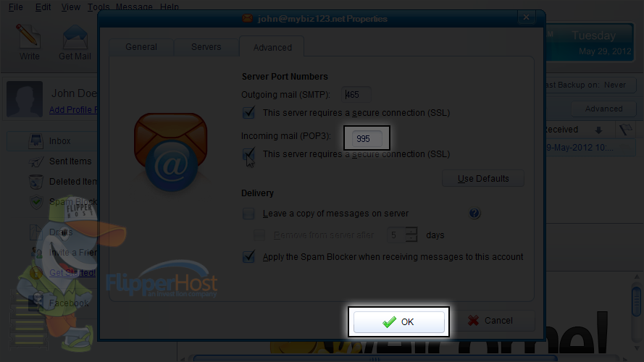Open the Deleted Items trash folder

point(36,182)
